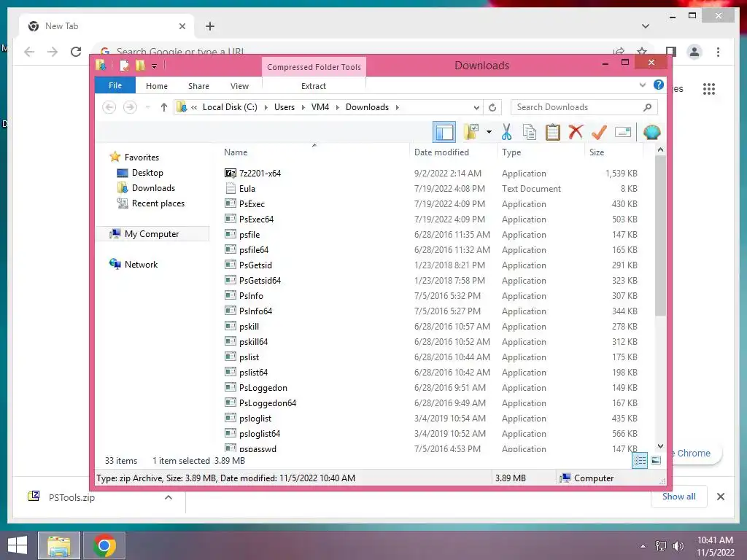The width and height of the screenshot is (747, 560).
Task: Open PSTools.zip download options chevron
Action: pos(169,497)
